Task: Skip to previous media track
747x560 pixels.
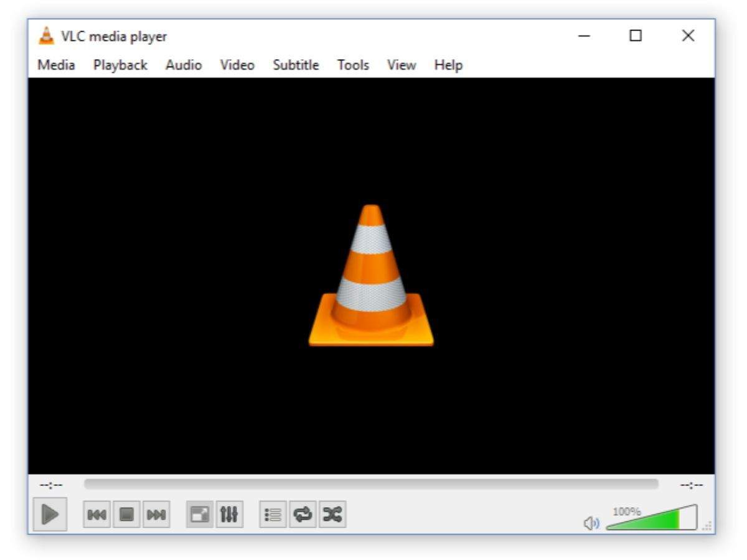Action: [x=96, y=515]
